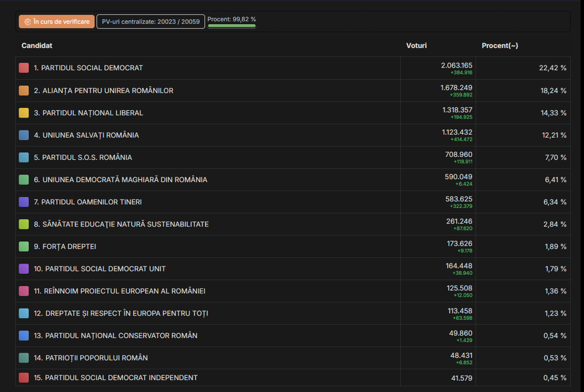Click the lime swatch for Sănătate Educație Natură Sustenabilitate

pos(24,224)
